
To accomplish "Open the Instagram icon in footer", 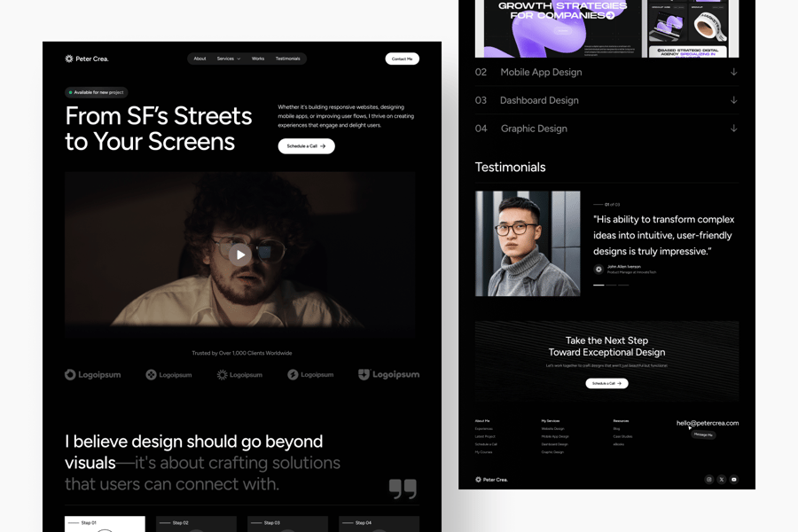I will point(709,479).
